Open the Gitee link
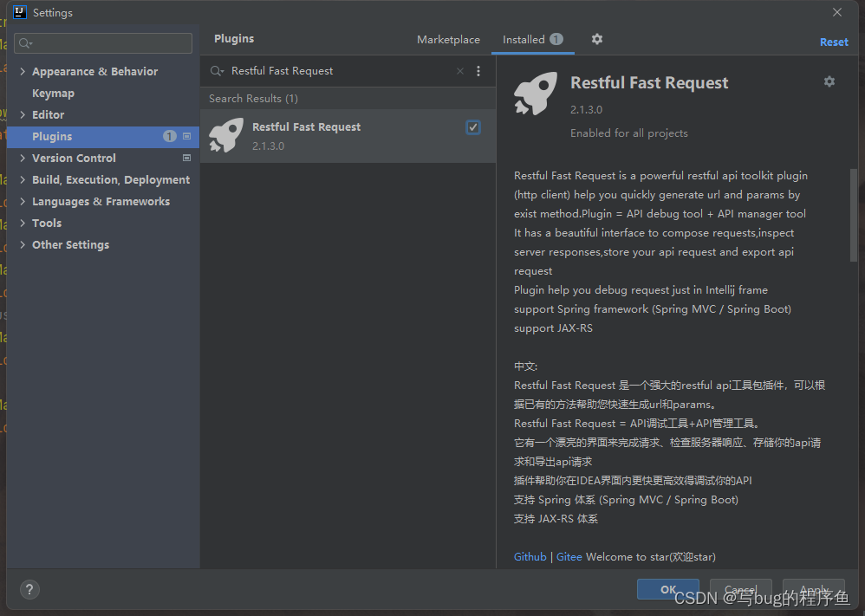 click(569, 556)
